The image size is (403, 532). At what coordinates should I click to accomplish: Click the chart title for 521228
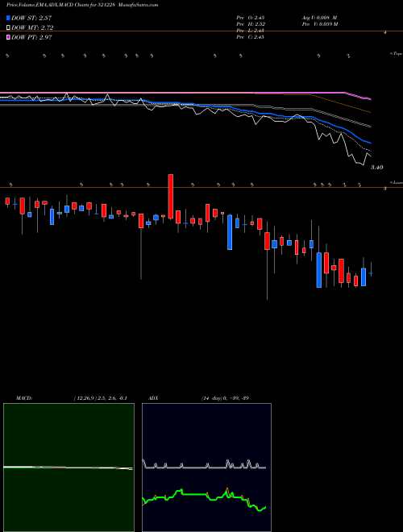(82, 5)
